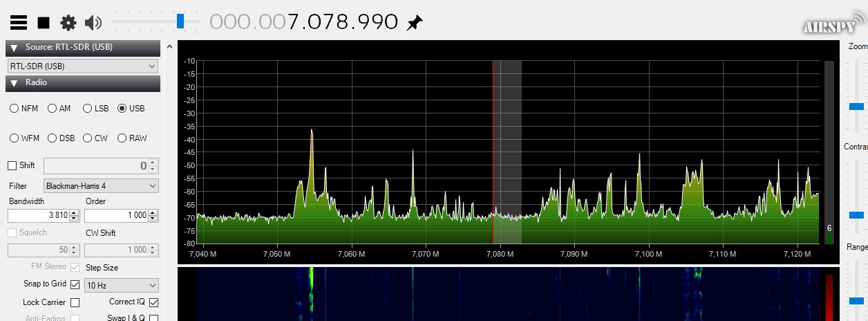Image resolution: width=868 pixels, height=321 pixels.
Task: Toggle the pin icon next to the frequency
Action: 414,23
